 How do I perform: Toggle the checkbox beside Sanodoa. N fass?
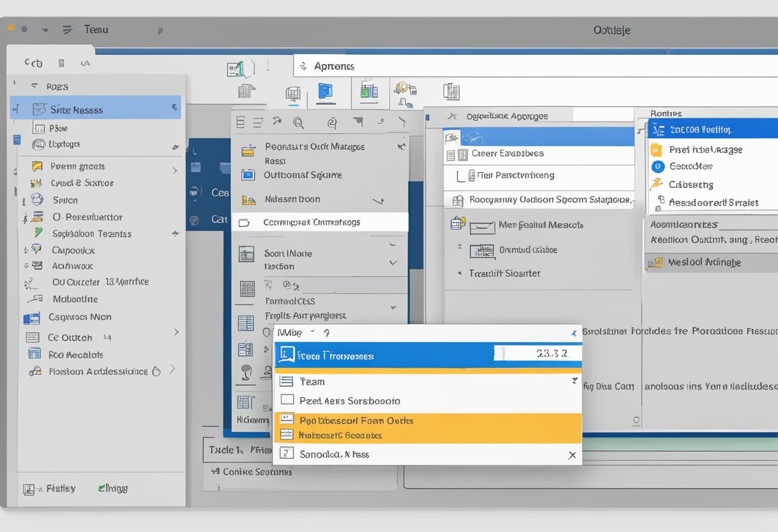click(287, 454)
